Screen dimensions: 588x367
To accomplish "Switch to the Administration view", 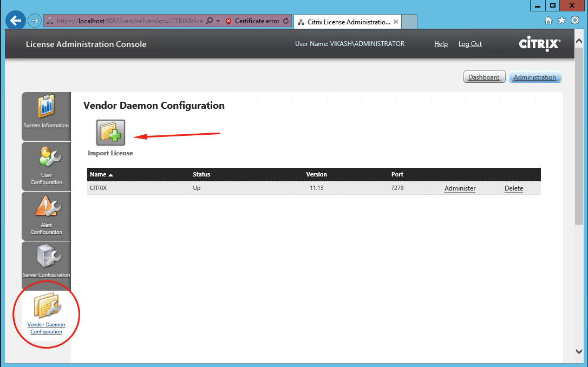I will coord(535,77).
